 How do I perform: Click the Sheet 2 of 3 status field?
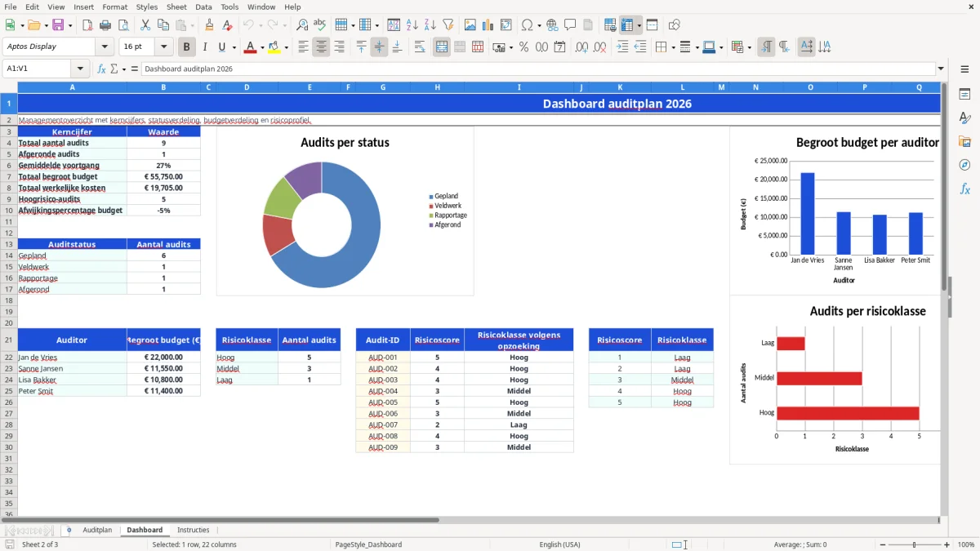point(40,544)
